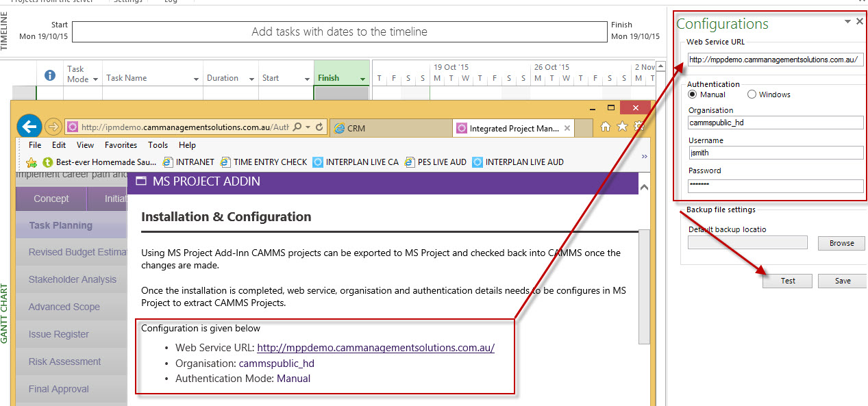Open the Home page icon in IE toolbar

tap(606, 125)
